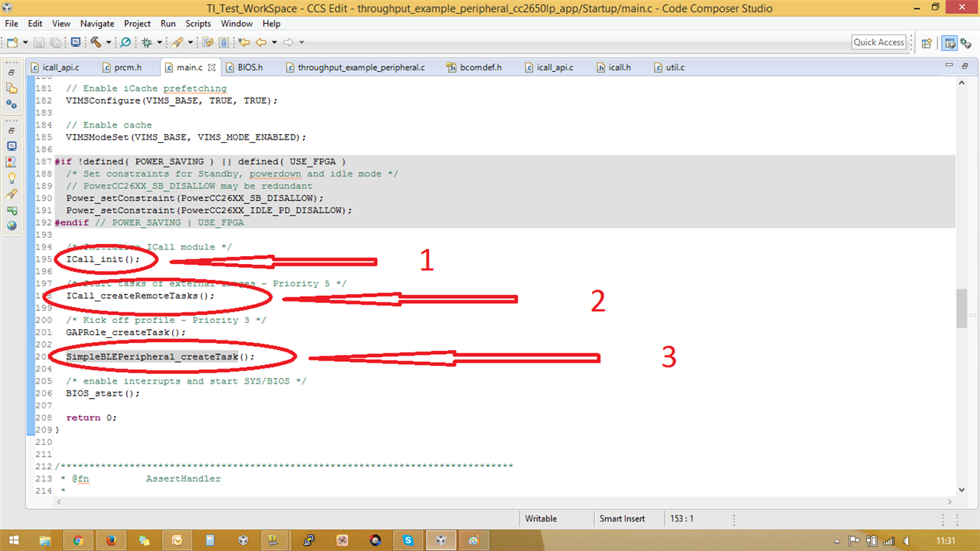980x551 pixels.
Task: Expand the Build hammer dropdown arrow
Action: (108, 42)
